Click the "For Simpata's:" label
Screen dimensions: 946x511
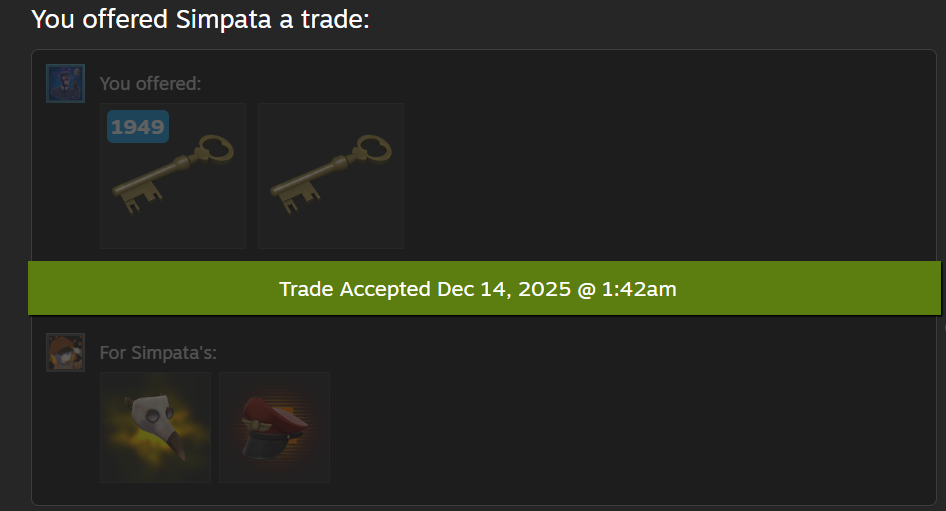[158, 352]
